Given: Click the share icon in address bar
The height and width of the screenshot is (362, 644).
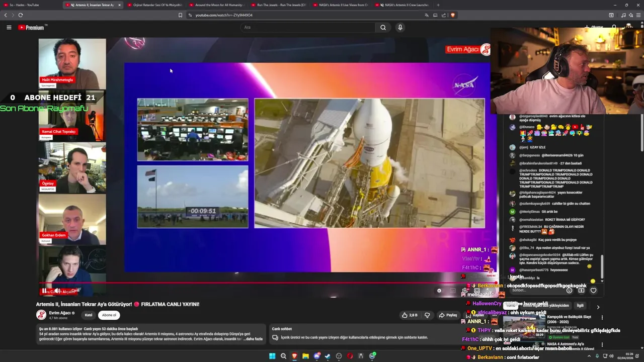Looking at the screenshot, I should 444,15.
